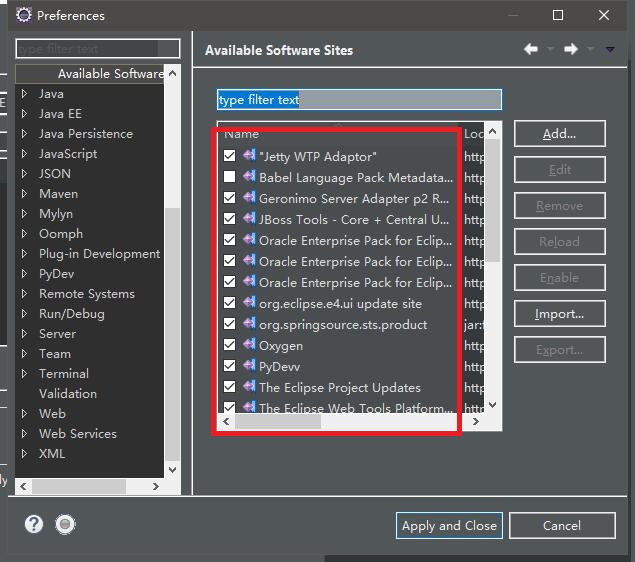Image resolution: width=635 pixels, height=562 pixels.
Task: Click the Import... button
Action: [560, 314]
